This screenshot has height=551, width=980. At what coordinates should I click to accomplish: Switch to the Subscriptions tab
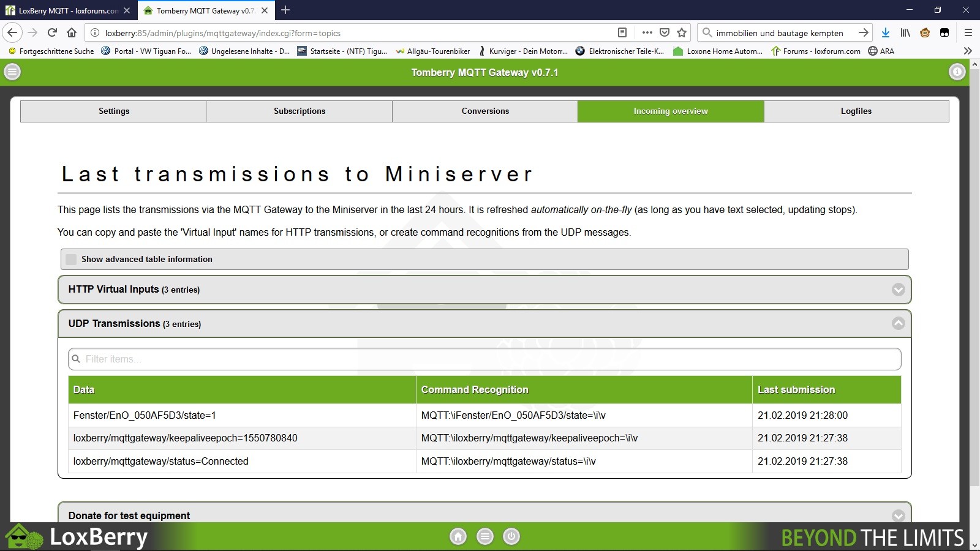pos(300,111)
